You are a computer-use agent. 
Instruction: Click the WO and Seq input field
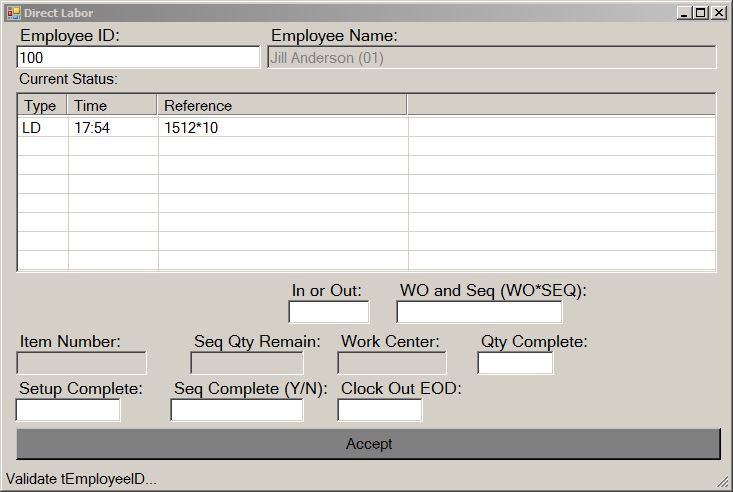[x=479, y=312]
